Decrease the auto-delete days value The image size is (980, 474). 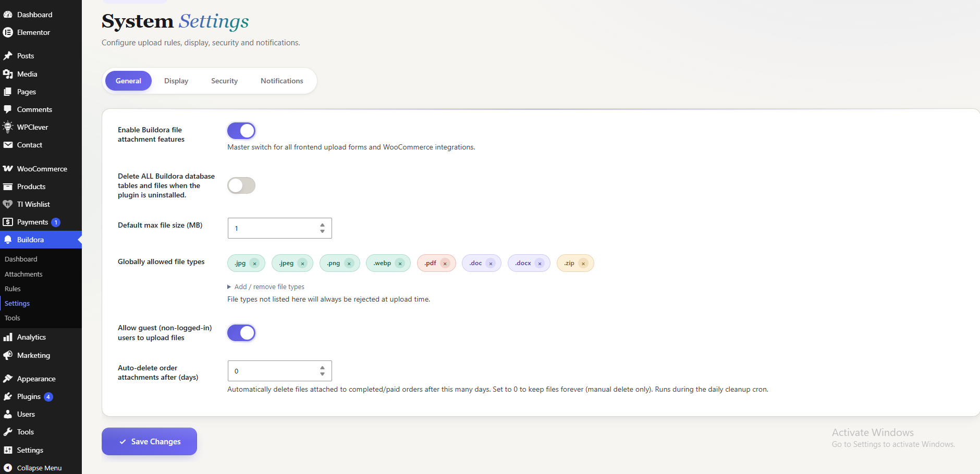coord(322,374)
